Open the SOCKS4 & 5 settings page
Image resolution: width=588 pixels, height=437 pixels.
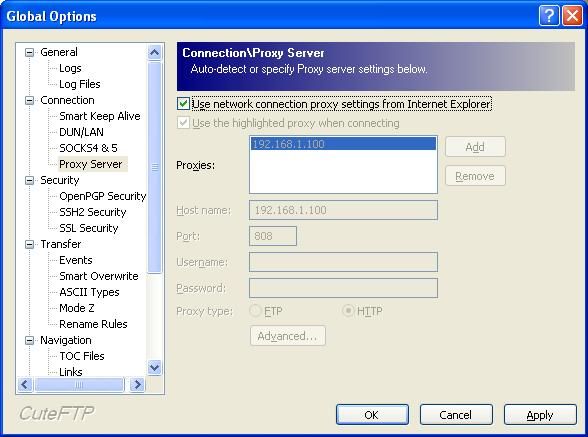pyautogui.click(x=88, y=148)
